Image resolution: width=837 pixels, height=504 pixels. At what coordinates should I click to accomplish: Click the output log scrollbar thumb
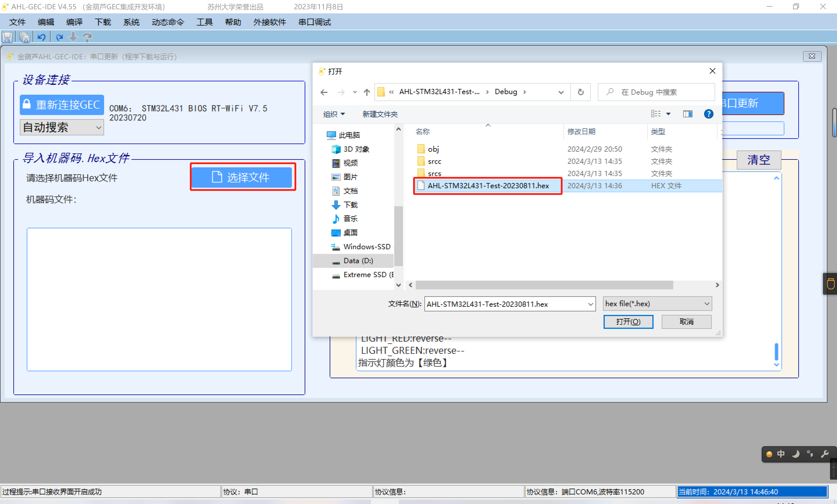(x=776, y=351)
